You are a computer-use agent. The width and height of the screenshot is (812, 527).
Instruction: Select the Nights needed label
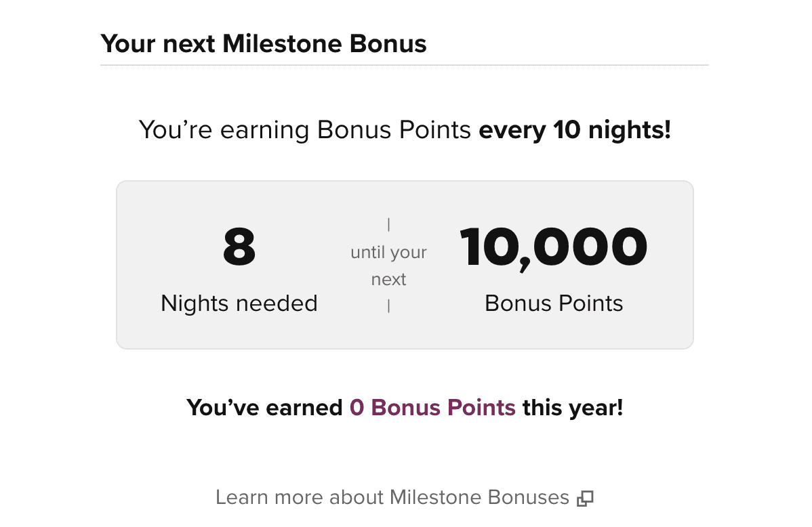click(x=239, y=303)
